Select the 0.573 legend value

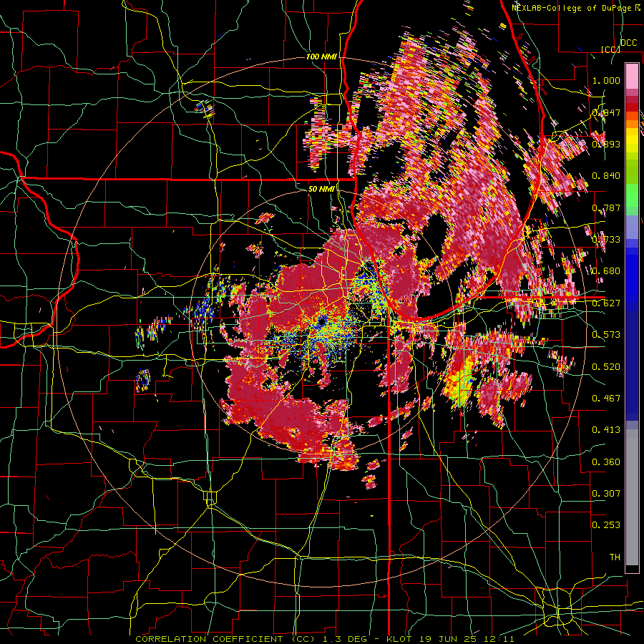(x=606, y=335)
